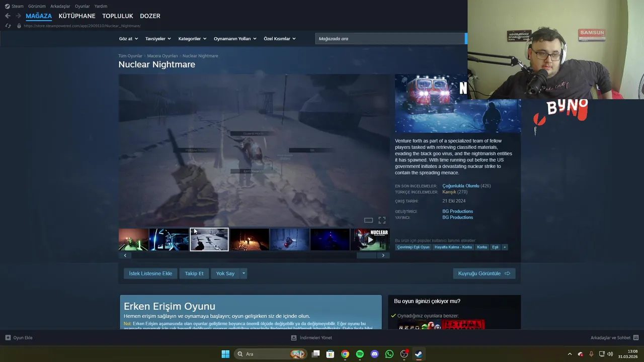Image resolution: width=644 pixels, height=362 pixels.
Task: Open the network tray icon
Action: click(x=601, y=354)
